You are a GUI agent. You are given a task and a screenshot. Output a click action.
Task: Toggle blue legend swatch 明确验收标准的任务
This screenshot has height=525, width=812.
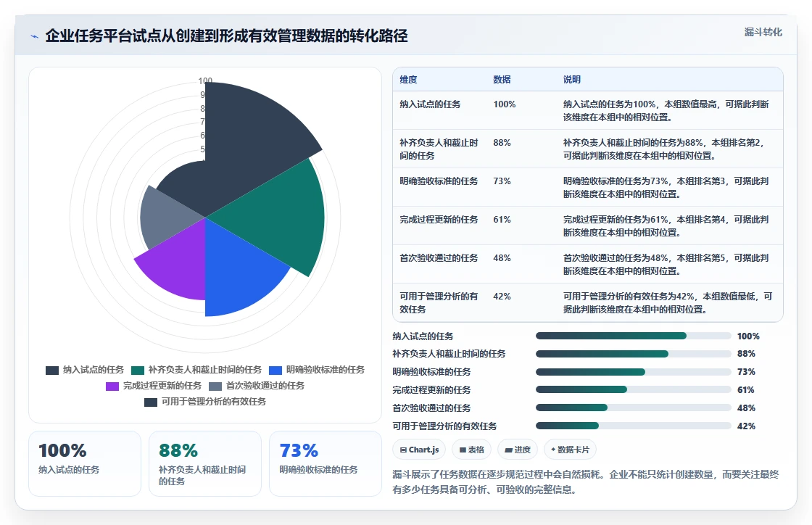[x=275, y=371]
